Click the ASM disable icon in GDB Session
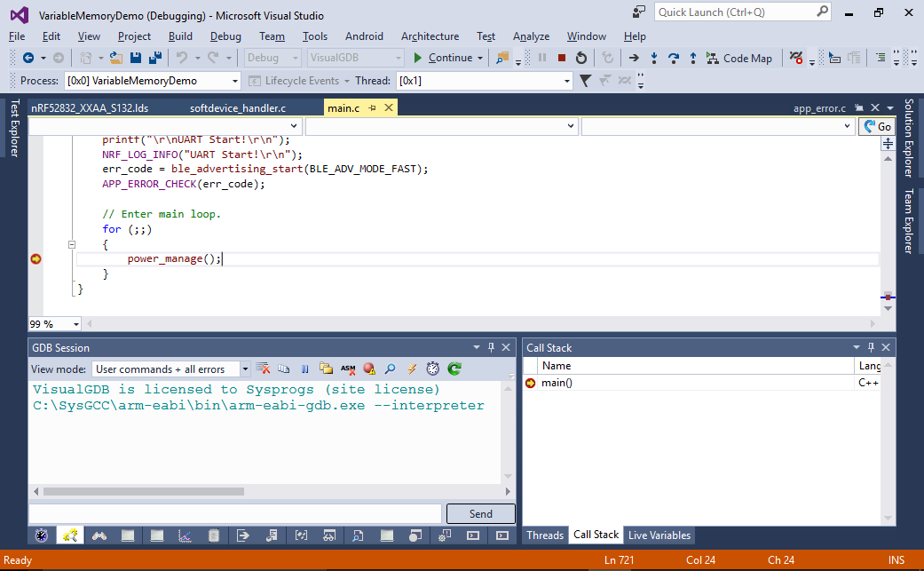 (348, 369)
